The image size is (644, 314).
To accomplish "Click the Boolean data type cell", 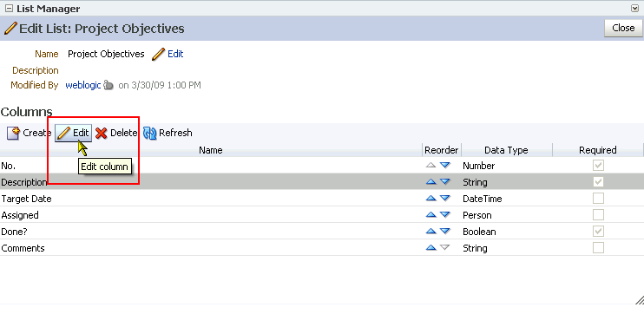I will click(479, 232).
